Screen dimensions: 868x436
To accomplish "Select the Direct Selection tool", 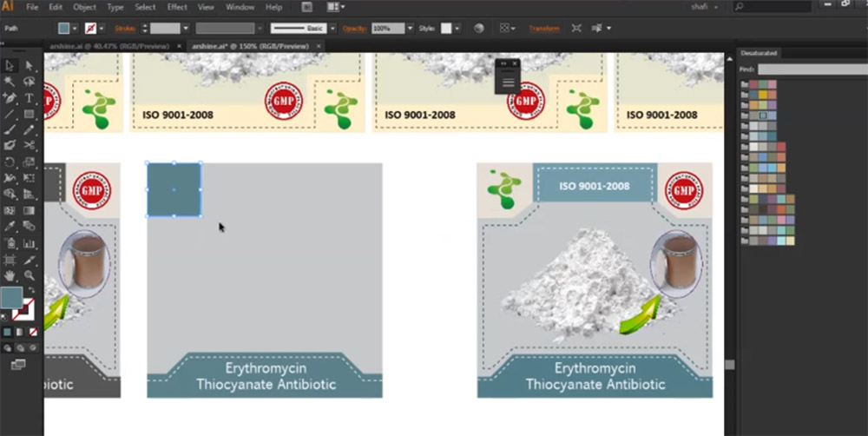I will point(29,66).
